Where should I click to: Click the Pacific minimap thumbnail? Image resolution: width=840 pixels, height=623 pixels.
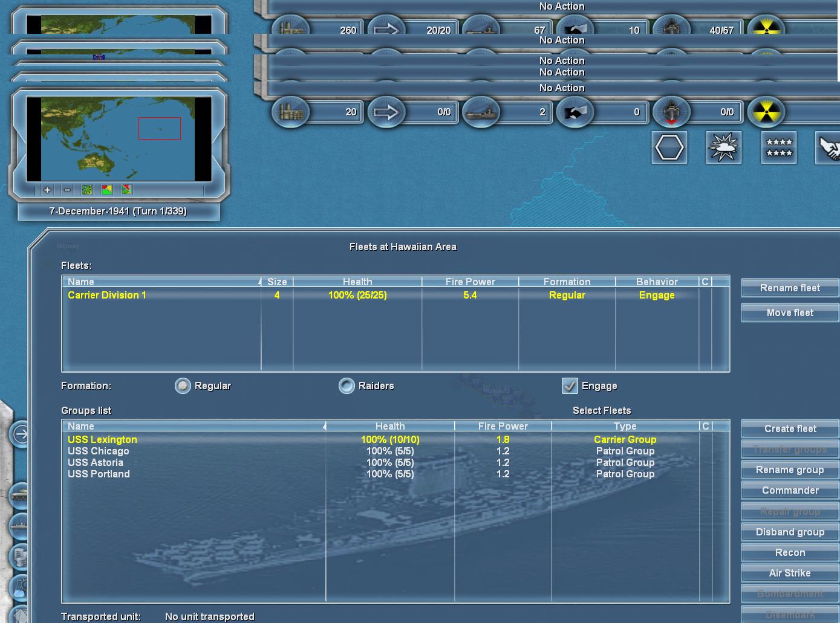coord(119,139)
